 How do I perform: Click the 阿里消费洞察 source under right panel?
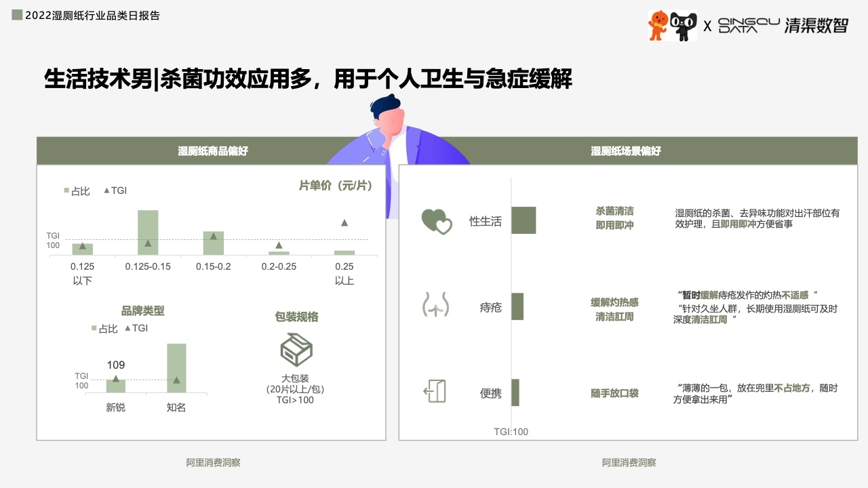point(629,463)
